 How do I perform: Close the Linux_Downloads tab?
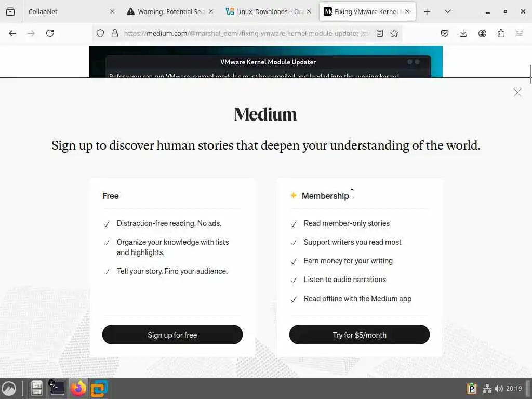[309, 11]
